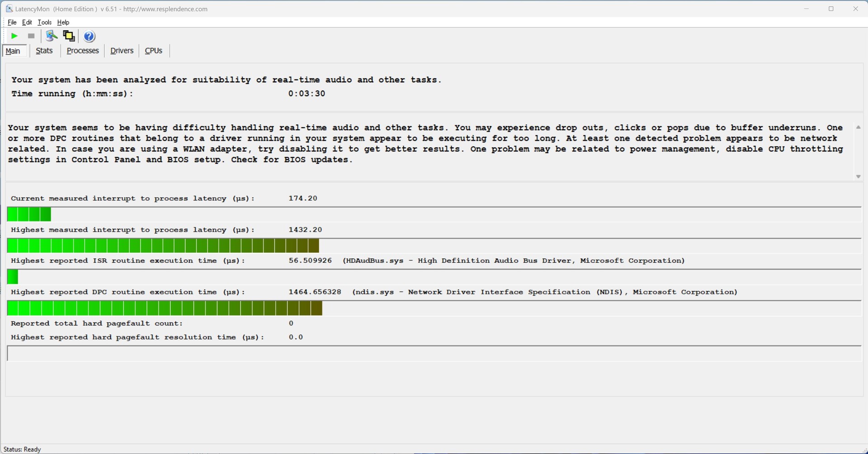View the CPUs tab
This screenshot has height=454, width=868.
pyautogui.click(x=153, y=51)
